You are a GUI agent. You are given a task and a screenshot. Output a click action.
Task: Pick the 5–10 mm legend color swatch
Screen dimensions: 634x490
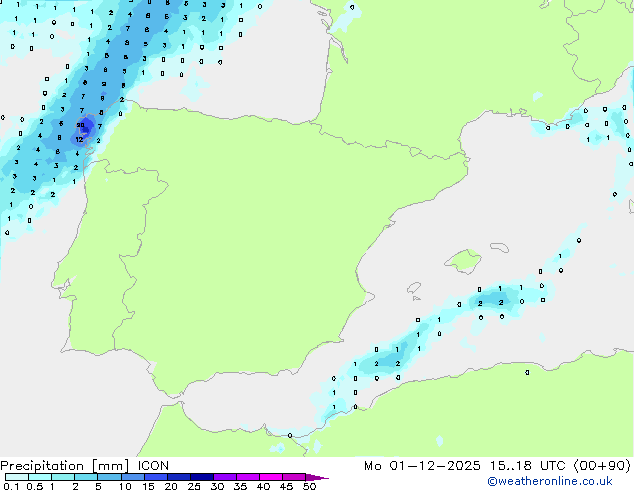coord(109,477)
